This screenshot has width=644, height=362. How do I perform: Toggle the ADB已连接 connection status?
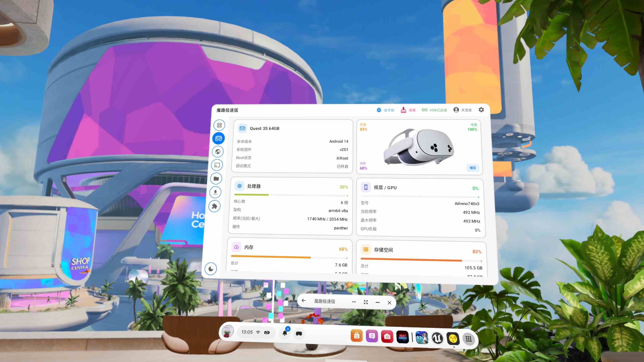coord(434,110)
